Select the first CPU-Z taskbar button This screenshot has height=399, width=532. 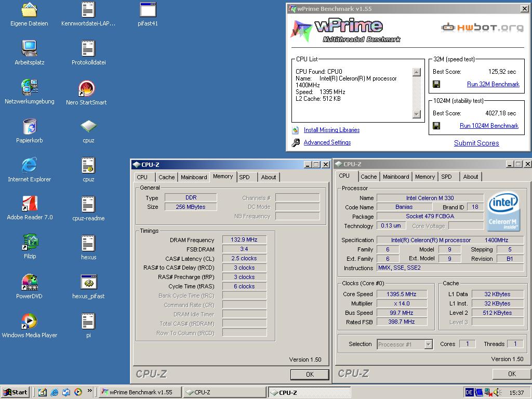click(224, 392)
